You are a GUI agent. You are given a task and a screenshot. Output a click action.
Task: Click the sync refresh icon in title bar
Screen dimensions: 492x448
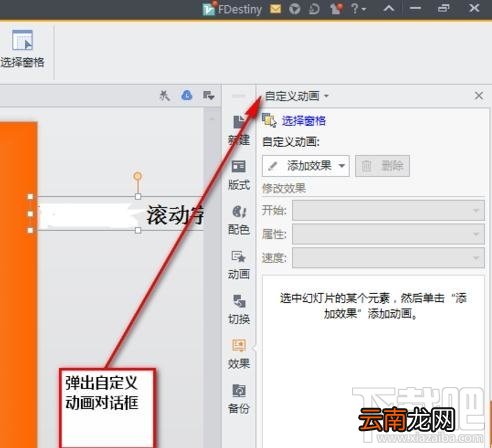[x=314, y=9]
